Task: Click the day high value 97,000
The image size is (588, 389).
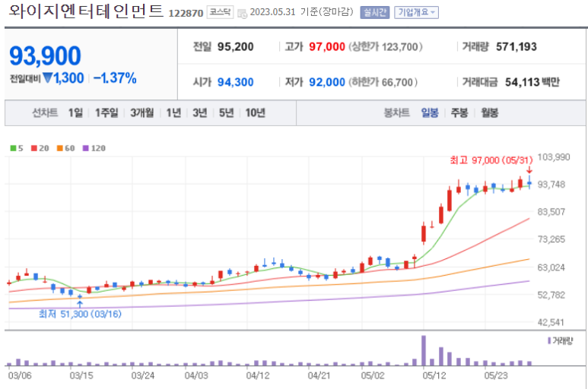Action: point(327,47)
